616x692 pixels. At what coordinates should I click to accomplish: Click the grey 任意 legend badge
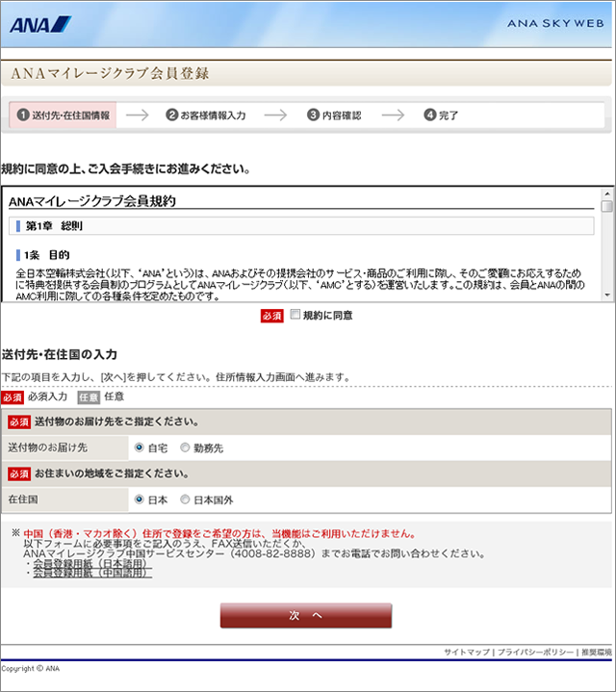[89, 397]
